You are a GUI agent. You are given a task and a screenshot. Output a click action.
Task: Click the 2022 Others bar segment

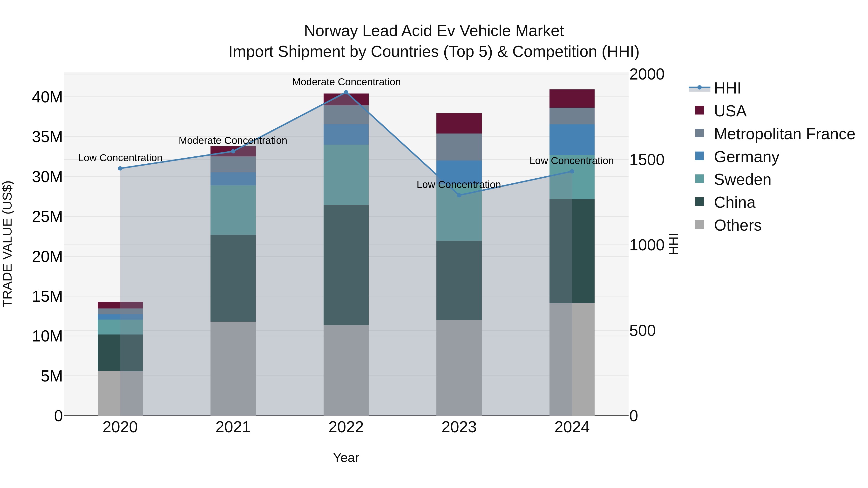coord(346,370)
